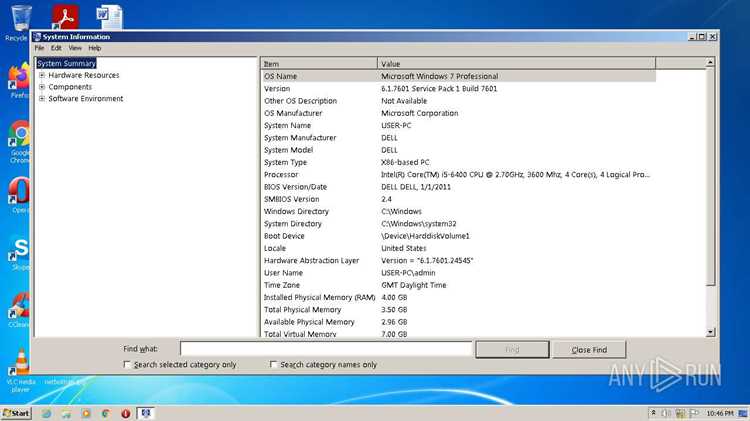Click the Show Desktop button
This screenshot has height=421, width=750.
[x=743, y=413]
